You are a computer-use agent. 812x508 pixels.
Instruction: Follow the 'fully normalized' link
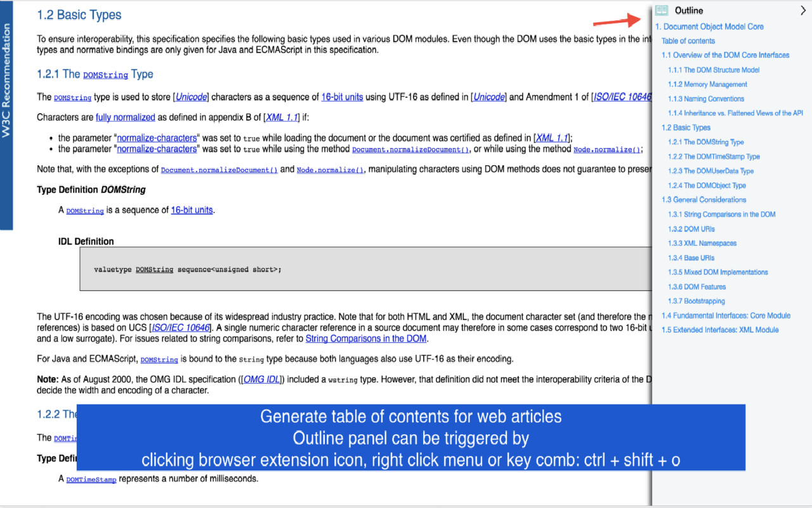tap(126, 117)
